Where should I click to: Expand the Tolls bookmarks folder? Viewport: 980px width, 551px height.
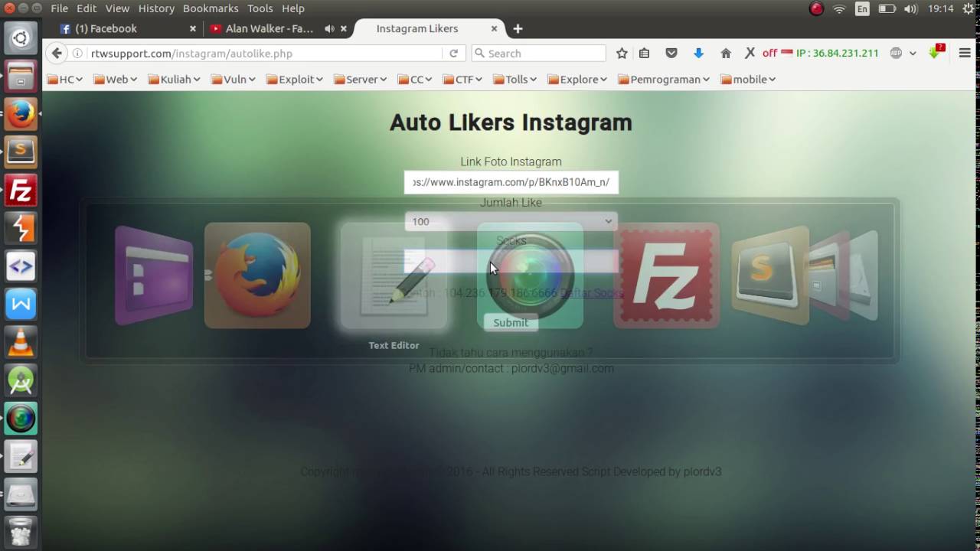514,79
